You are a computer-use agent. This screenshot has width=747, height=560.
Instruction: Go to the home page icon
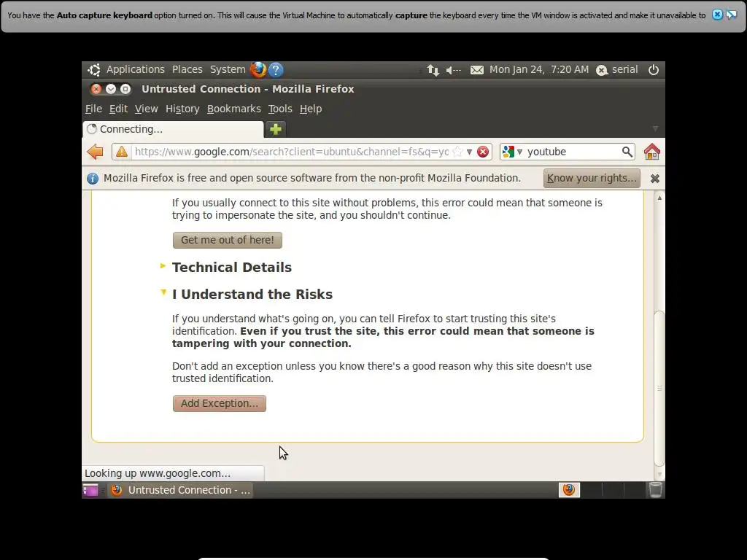(x=651, y=152)
